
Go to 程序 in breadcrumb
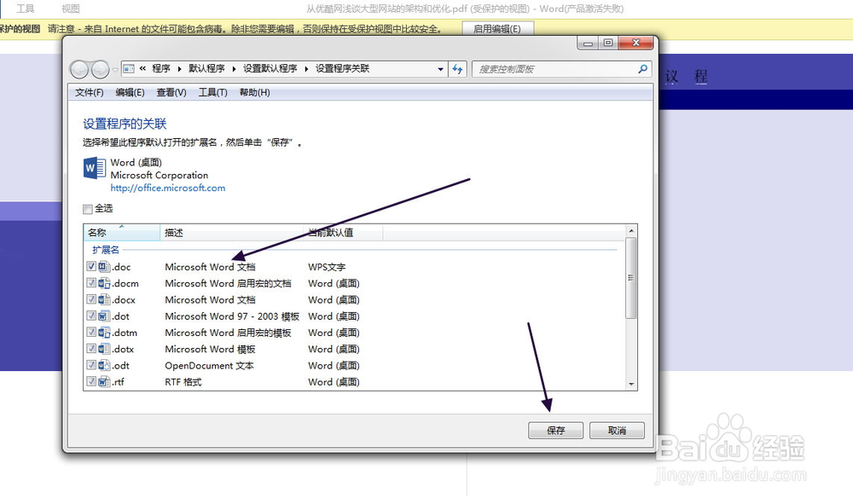point(161,68)
